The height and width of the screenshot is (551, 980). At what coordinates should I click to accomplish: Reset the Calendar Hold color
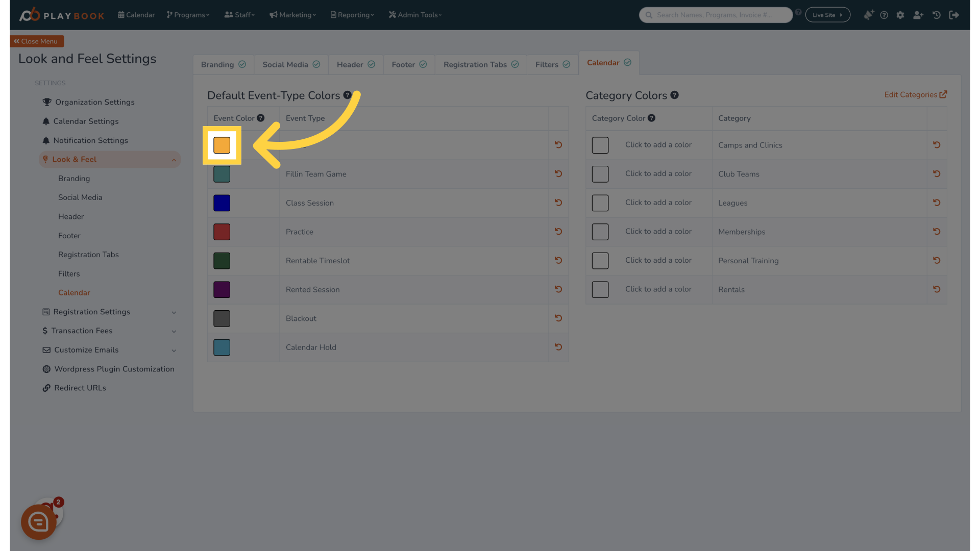coord(558,347)
